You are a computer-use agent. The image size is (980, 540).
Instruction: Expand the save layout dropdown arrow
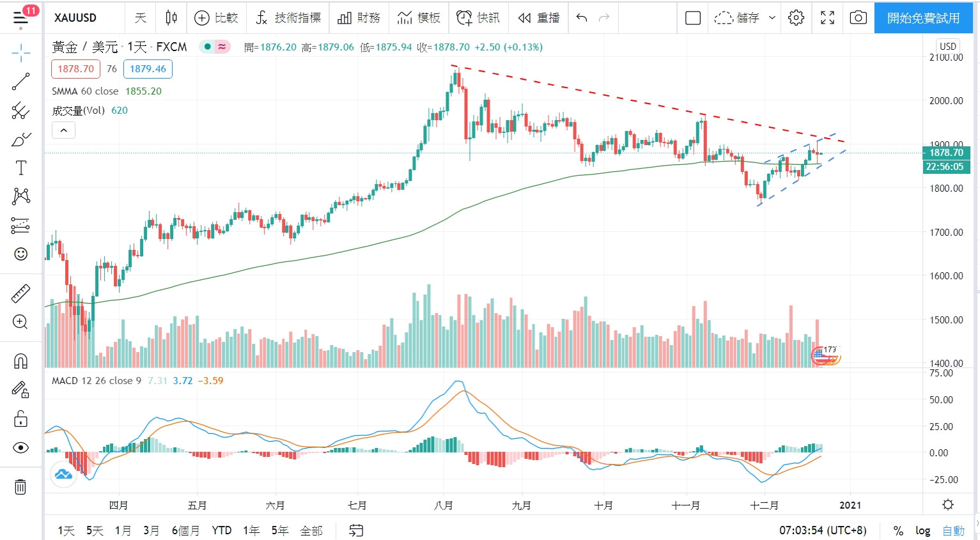tap(772, 18)
